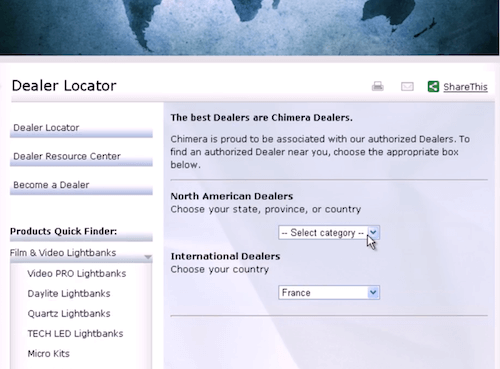Click 'The best Dealers are Chimera Dealers.' text

[261, 118]
